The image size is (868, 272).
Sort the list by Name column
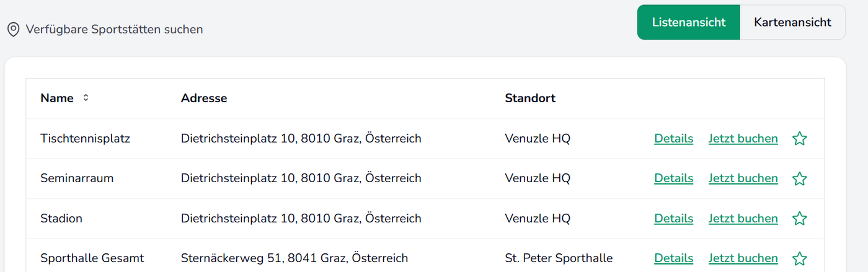tap(86, 98)
